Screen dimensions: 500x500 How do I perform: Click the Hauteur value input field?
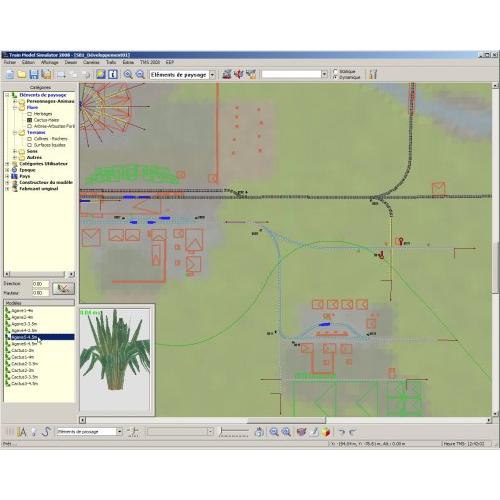pyautogui.click(x=40, y=293)
